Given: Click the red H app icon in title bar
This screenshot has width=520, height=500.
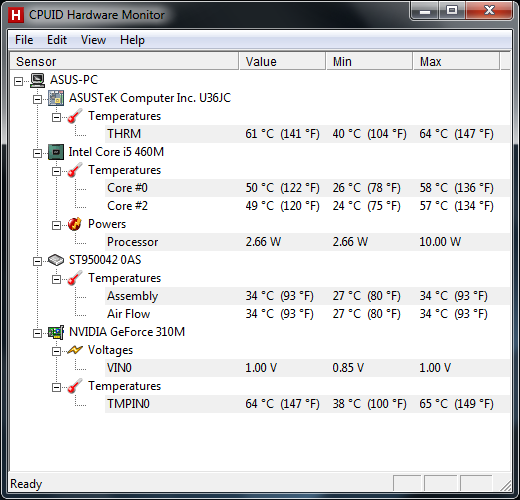Looking at the screenshot, I should tap(16, 15).
